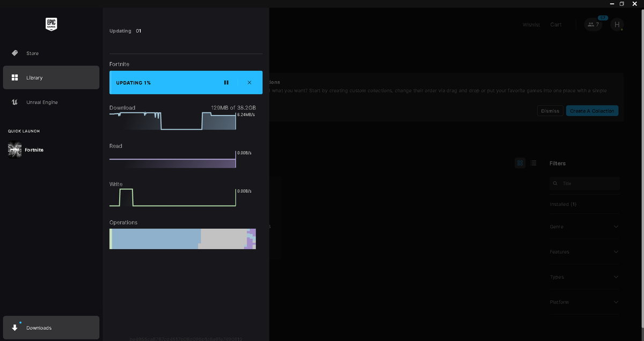Switch library to list view
This screenshot has height=341, width=644.
click(533, 163)
